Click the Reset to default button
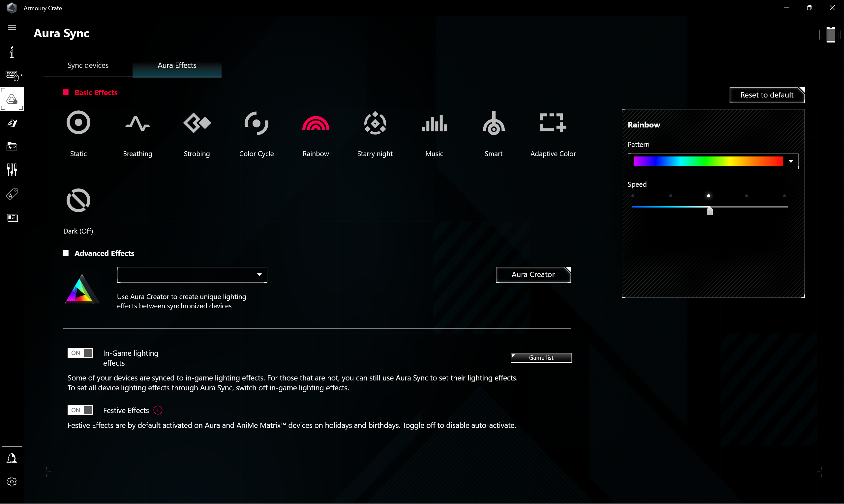Screen dimensions: 844x504 tap(767, 95)
